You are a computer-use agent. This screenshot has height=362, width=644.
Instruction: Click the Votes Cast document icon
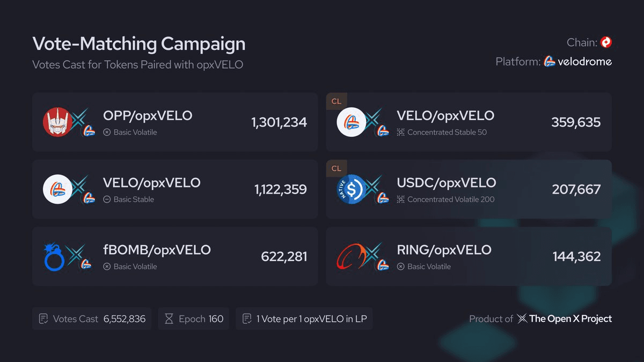pos(43,319)
